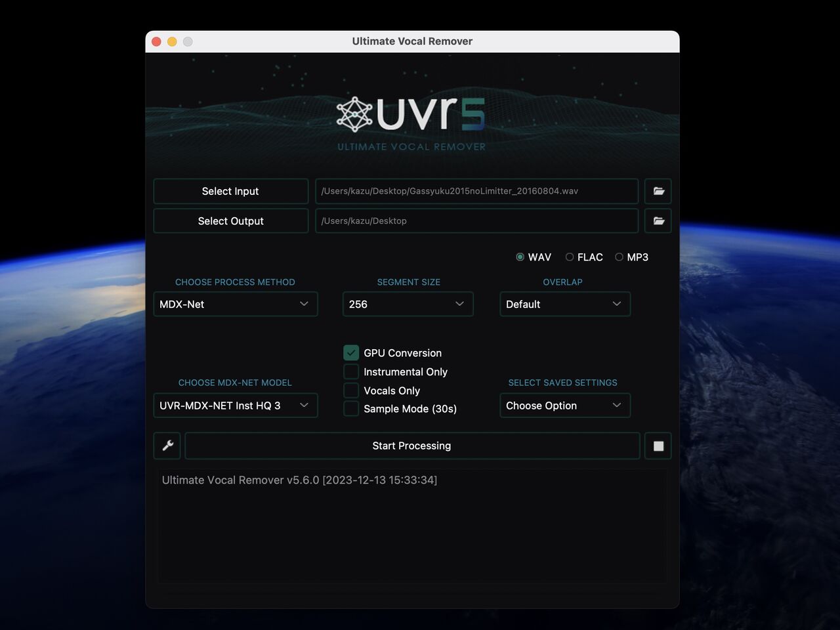
Task: Open the Choose Process Method dropdown
Action: (x=236, y=304)
